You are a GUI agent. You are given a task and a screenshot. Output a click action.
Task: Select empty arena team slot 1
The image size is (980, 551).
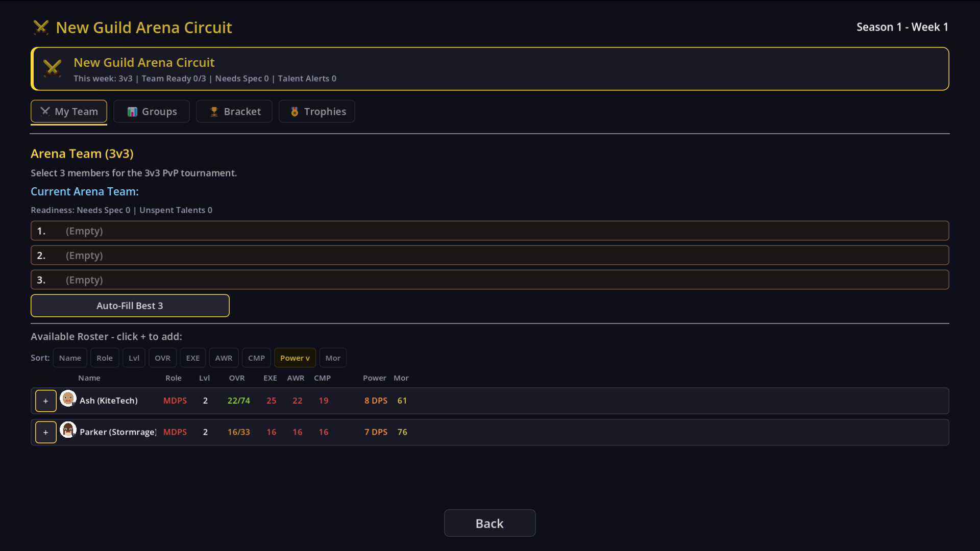click(x=489, y=231)
